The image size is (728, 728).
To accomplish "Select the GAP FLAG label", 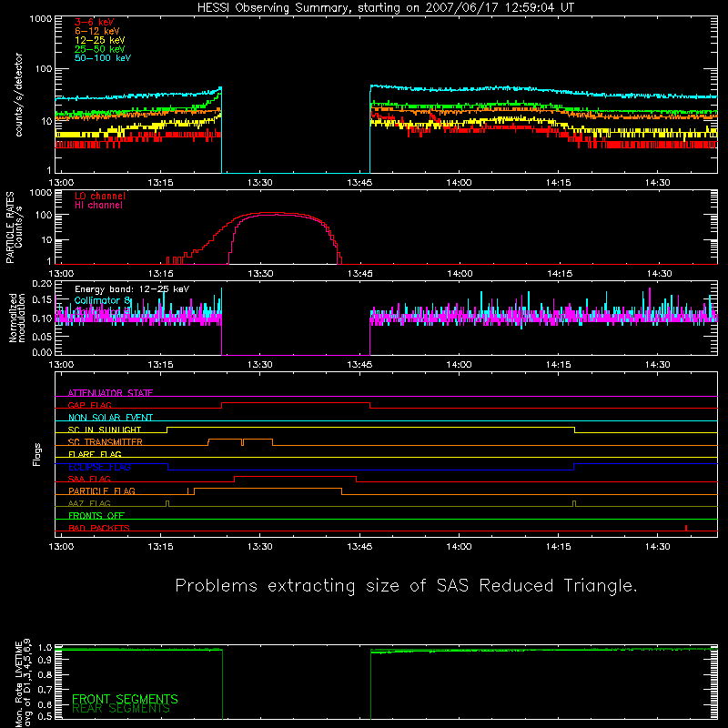I will (x=89, y=405).
